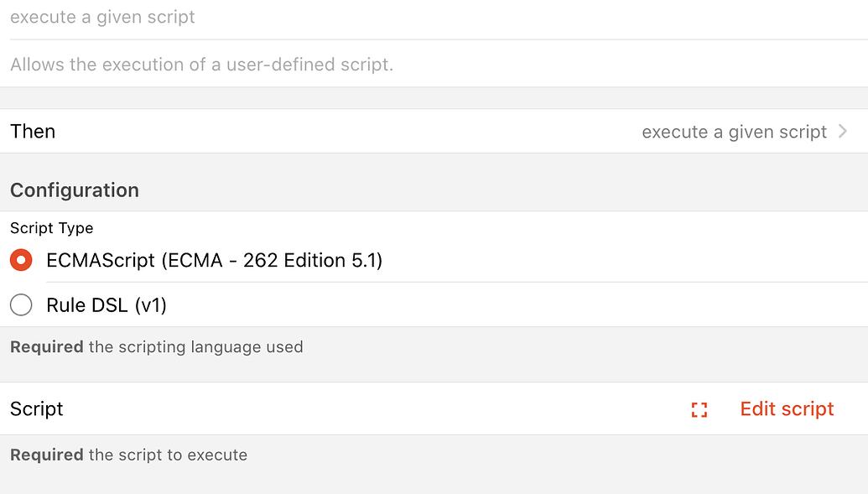Click the "Script" row label
Viewport: 868px width, 494px height.
click(x=37, y=409)
